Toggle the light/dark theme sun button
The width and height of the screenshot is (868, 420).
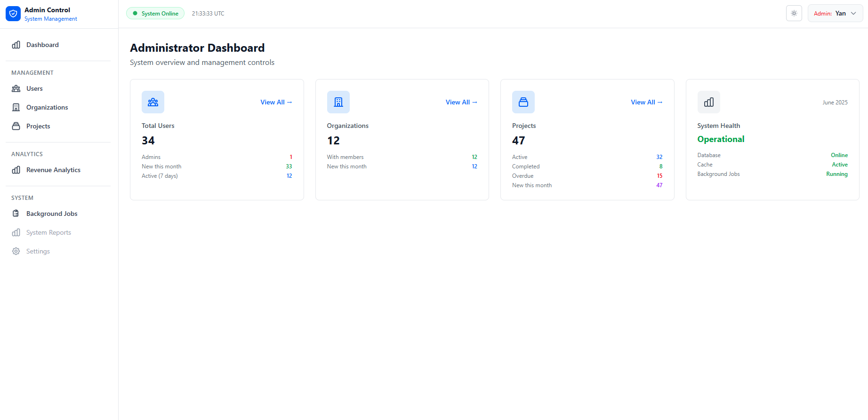click(x=794, y=13)
